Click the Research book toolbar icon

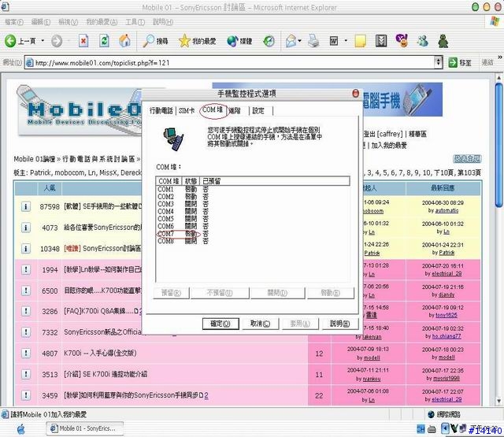(381, 41)
